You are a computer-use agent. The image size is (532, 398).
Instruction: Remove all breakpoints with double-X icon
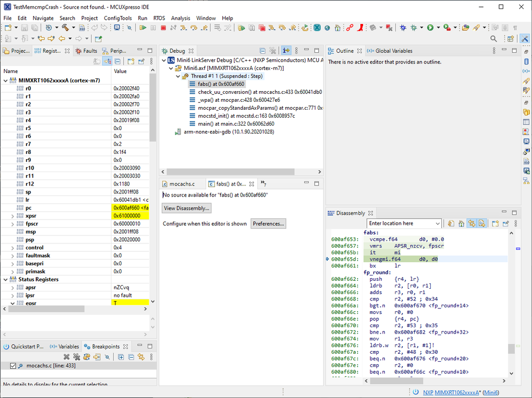[x=77, y=356]
